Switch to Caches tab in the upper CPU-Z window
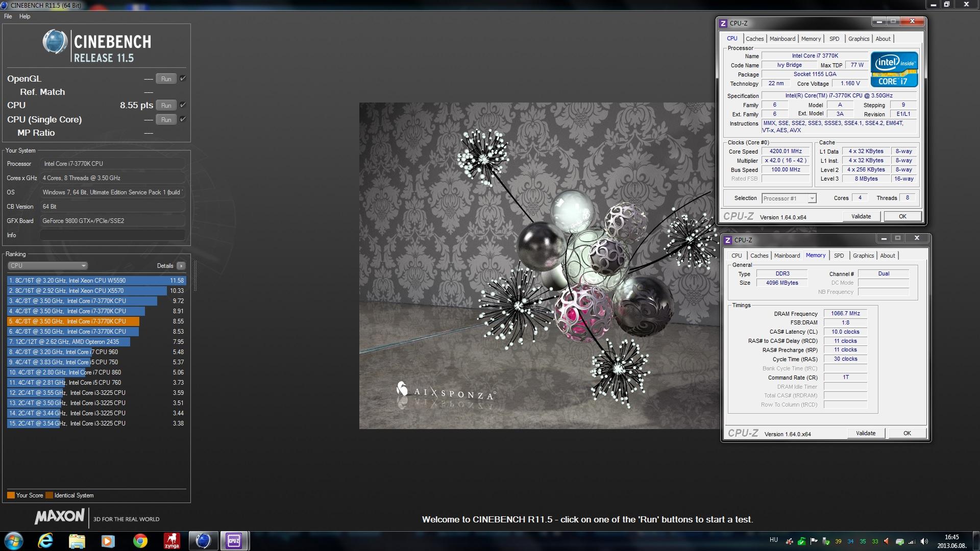The width and height of the screenshot is (980, 551). [754, 39]
